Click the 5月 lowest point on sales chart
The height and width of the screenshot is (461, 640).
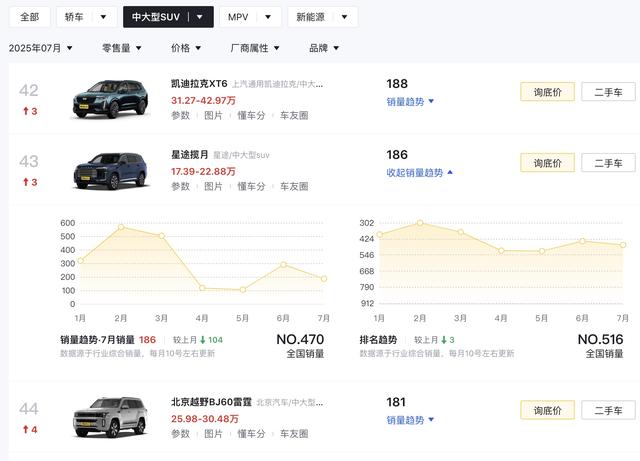click(243, 290)
